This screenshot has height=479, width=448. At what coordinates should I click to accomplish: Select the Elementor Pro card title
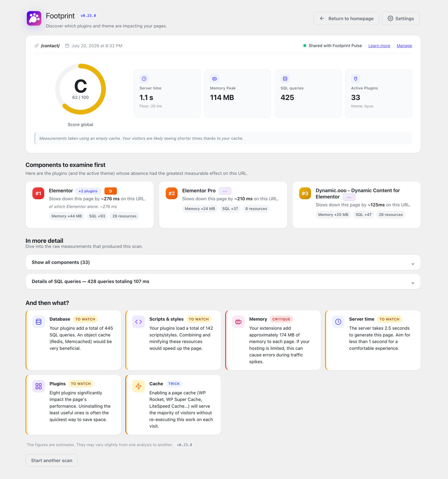coord(199,191)
